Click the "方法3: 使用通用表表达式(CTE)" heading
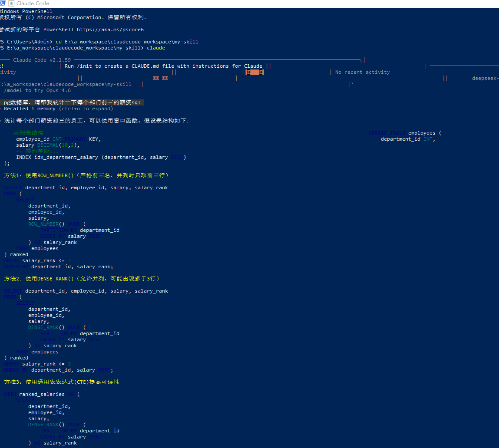The width and height of the screenshot is (499, 448). (62, 382)
